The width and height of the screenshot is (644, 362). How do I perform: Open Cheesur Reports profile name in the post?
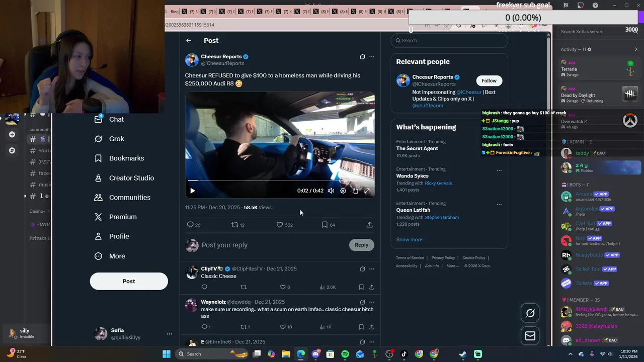pyautogui.click(x=221, y=57)
